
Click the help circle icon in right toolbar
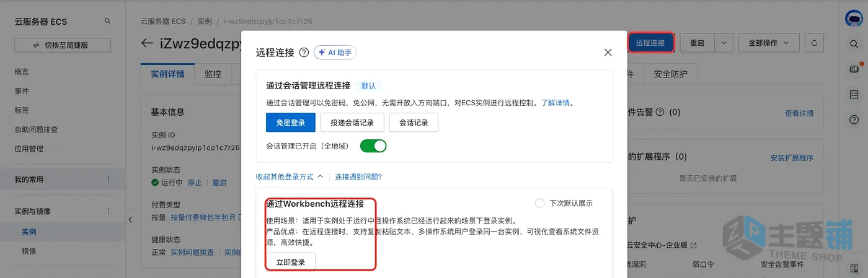click(854, 119)
